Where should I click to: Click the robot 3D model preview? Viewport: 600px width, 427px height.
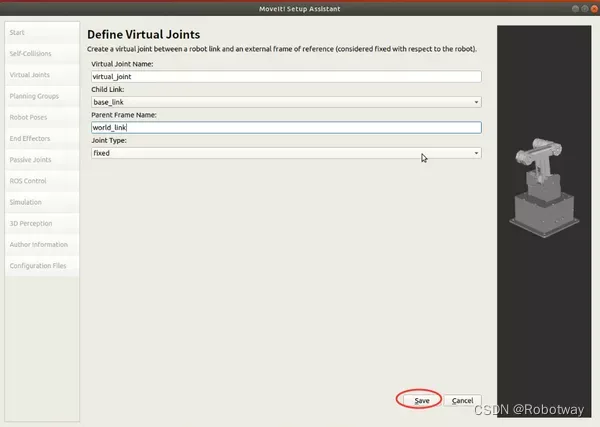(544, 221)
